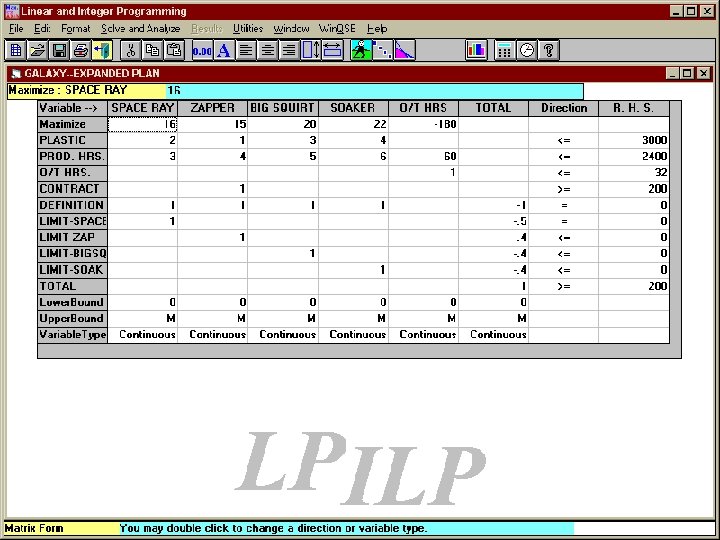Click the row height icon
Screen dimensions: 720x540
tap(311, 50)
